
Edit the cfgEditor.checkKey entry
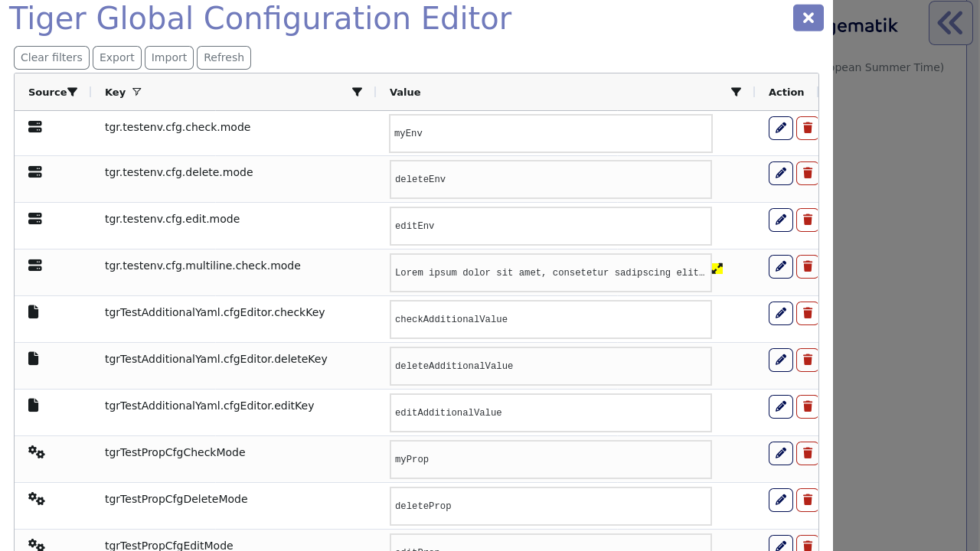781,313
